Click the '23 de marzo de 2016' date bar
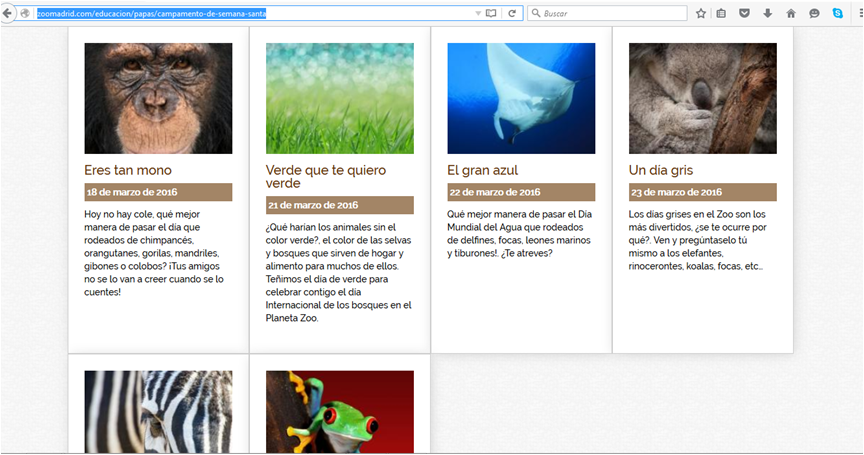The image size is (864, 455). point(703,192)
